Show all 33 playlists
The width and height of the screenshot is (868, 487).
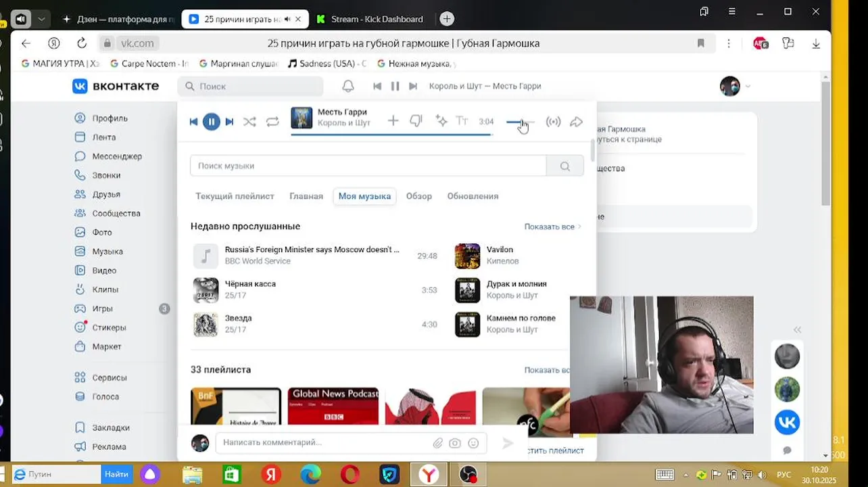pyautogui.click(x=547, y=370)
